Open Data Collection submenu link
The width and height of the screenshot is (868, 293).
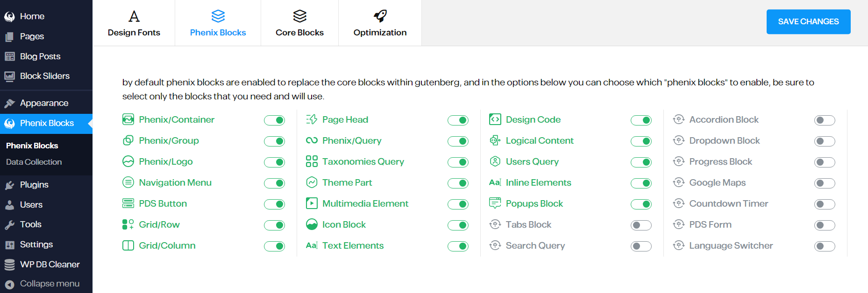coord(34,162)
